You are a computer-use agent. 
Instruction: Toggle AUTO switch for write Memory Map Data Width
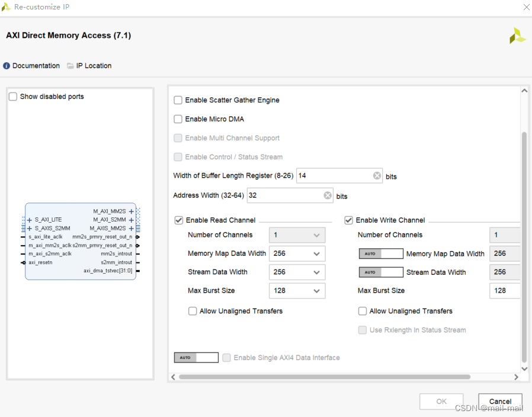pyautogui.click(x=381, y=254)
